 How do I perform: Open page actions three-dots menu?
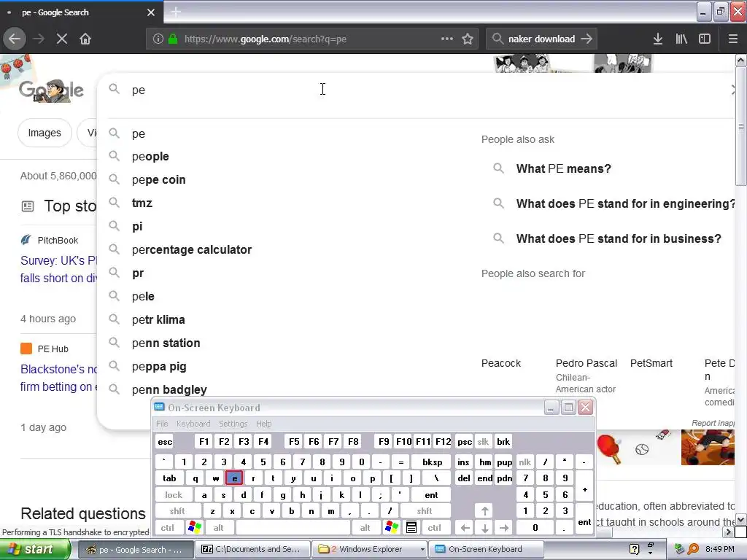point(447,39)
